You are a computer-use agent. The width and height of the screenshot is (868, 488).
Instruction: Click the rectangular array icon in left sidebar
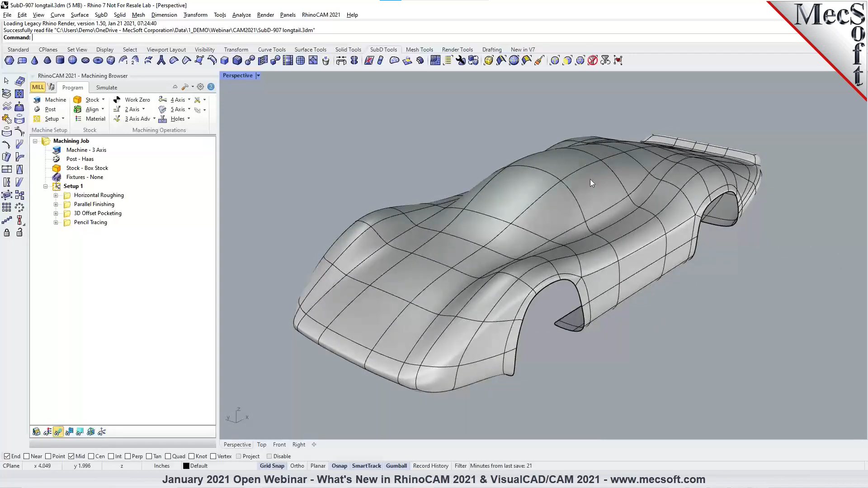pyautogui.click(x=7, y=207)
